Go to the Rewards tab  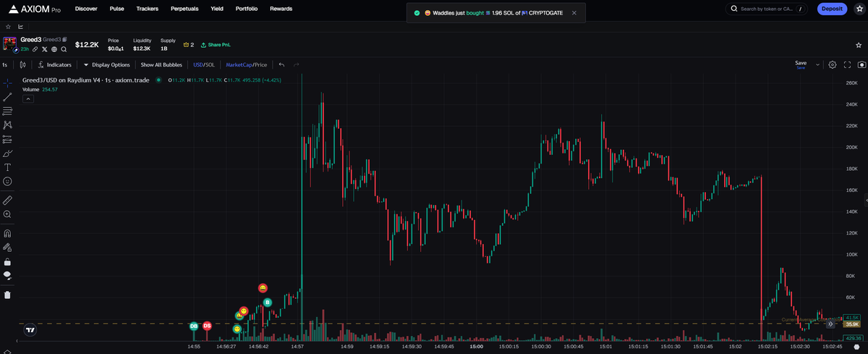tap(281, 9)
